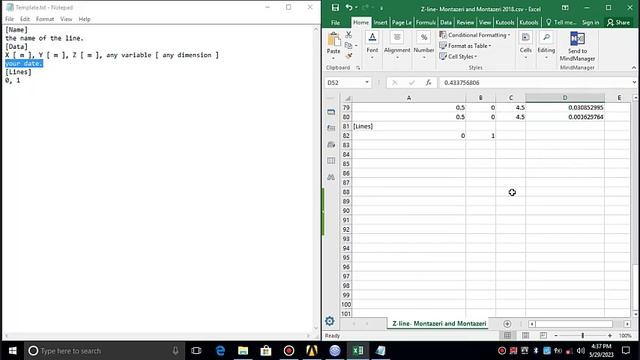The width and height of the screenshot is (640, 360).
Task: Open the Name Box dropdown arrow
Action: pos(367,82)
